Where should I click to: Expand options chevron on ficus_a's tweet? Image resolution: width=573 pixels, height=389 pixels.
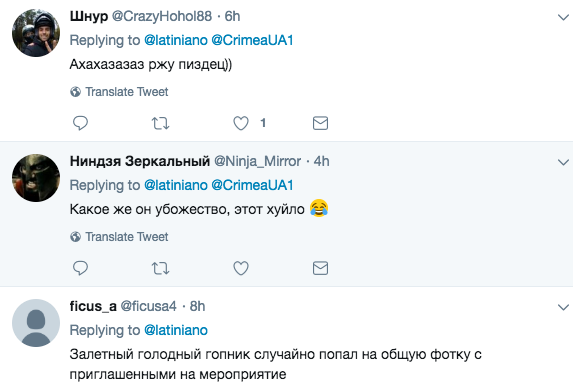click(563, 307)
